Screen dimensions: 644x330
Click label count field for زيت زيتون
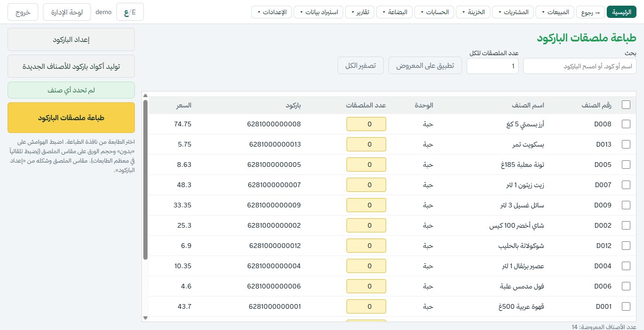click(366, 185)
